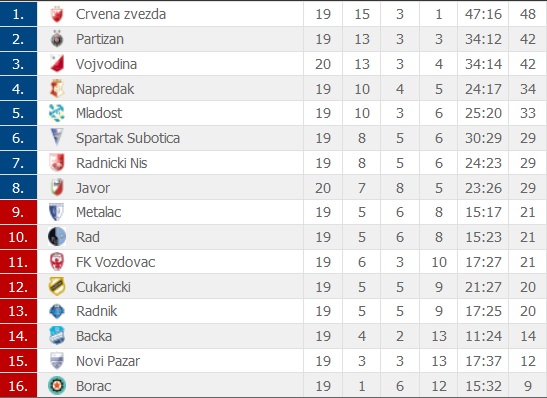Click the Backa team crest
The width and height of the screenshot is (547, 398).
click(57, 336)
